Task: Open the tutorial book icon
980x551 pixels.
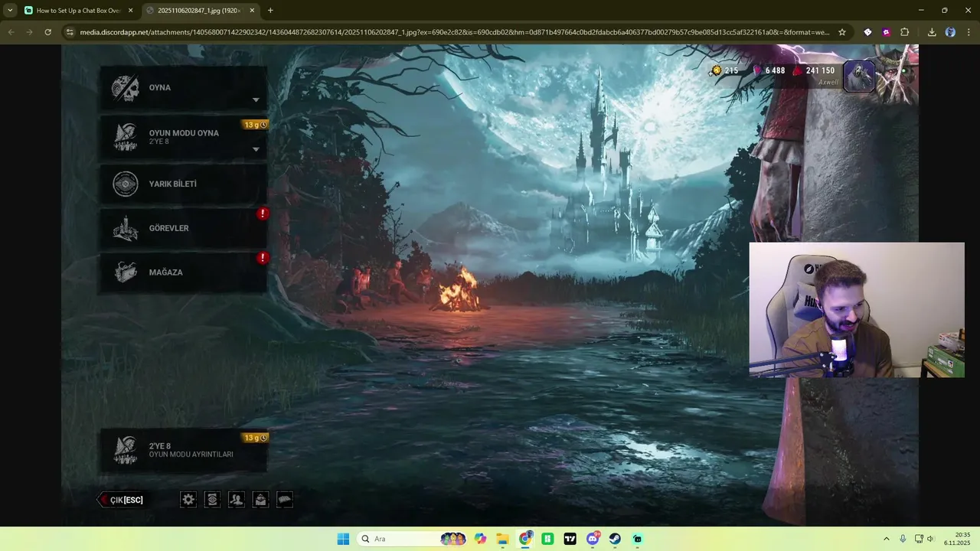Action: 285,500
